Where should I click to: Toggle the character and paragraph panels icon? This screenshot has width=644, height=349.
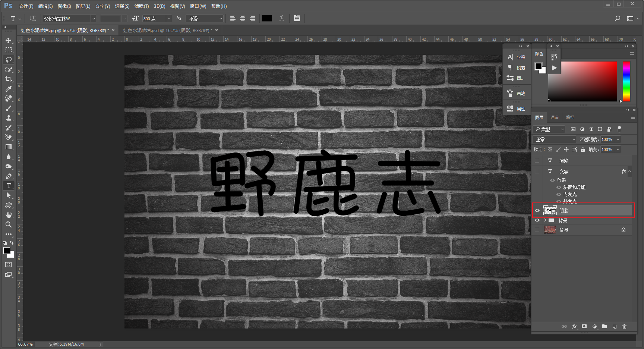[x=297, y=18]
